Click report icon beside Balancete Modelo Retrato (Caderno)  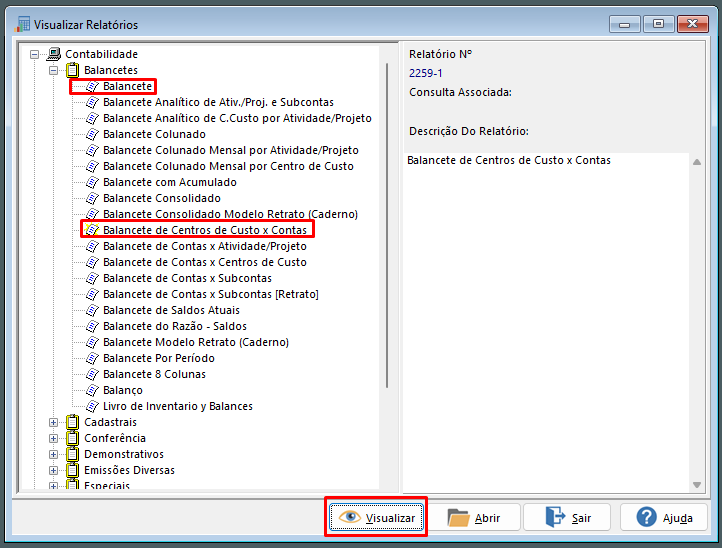tap(92, 343)
